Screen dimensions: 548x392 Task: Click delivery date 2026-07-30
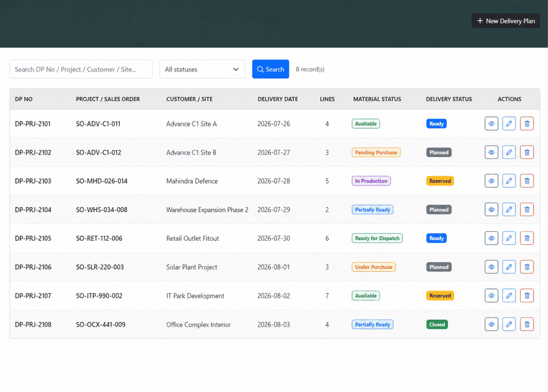[x=274, y=238]
